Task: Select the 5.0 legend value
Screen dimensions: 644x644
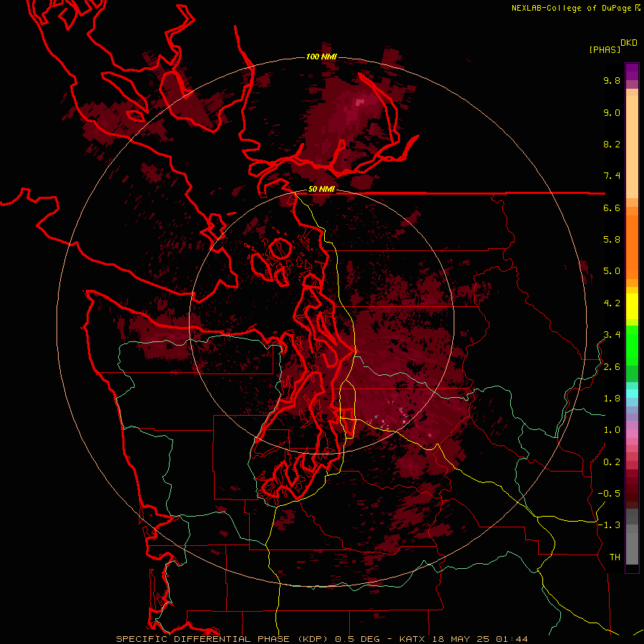Action: pyautogui.click(x=612, y=271)
